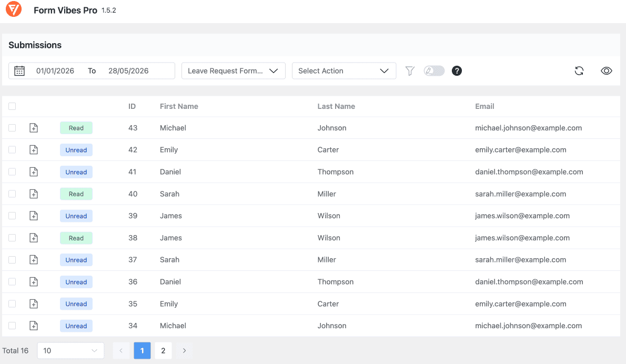Expand entry details for ID 37
The height and width of the screenshot is (364, 626).
coord(34,260)
